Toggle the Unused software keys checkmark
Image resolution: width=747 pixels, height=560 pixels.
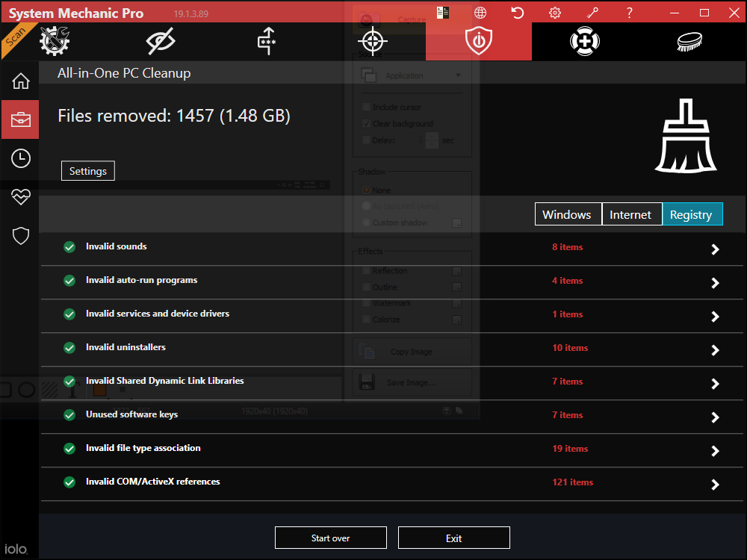[69, 414]
